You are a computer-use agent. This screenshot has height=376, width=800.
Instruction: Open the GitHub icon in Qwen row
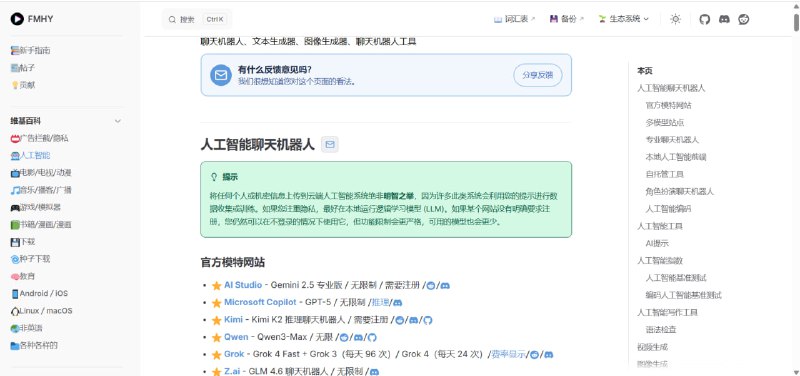pos(372,338)
